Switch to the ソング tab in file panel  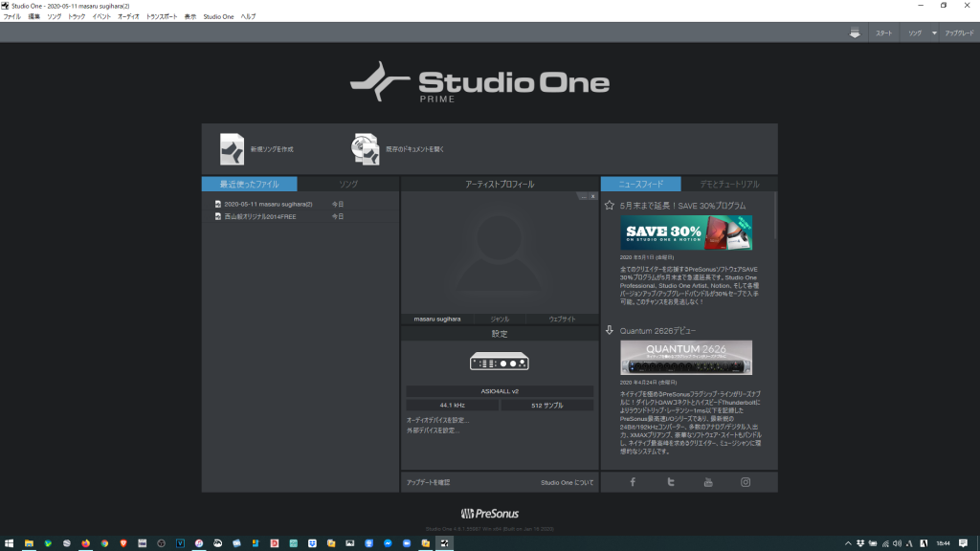click(x=348, y=185)
